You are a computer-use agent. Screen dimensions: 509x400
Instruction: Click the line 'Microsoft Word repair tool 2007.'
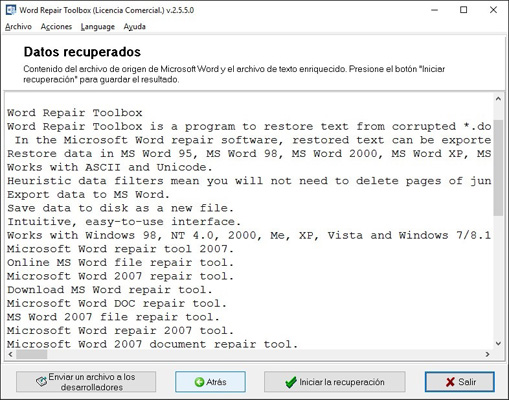click(120, 249)
